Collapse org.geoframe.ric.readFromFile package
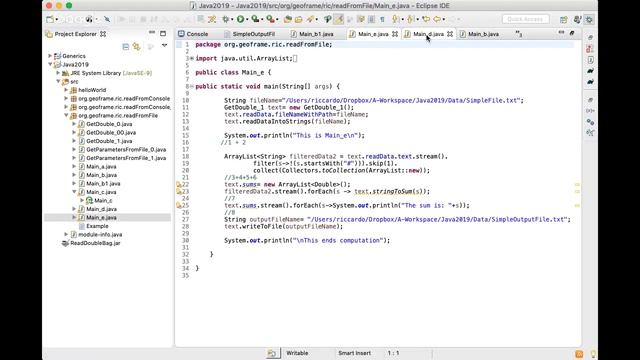 tap(66, 116)
